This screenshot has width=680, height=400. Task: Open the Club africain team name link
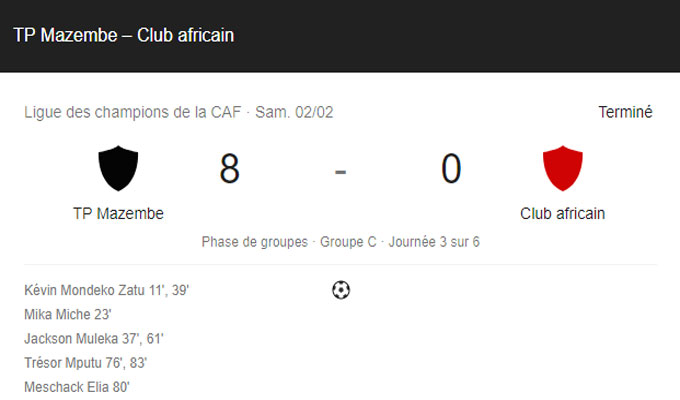pos(562,213)
